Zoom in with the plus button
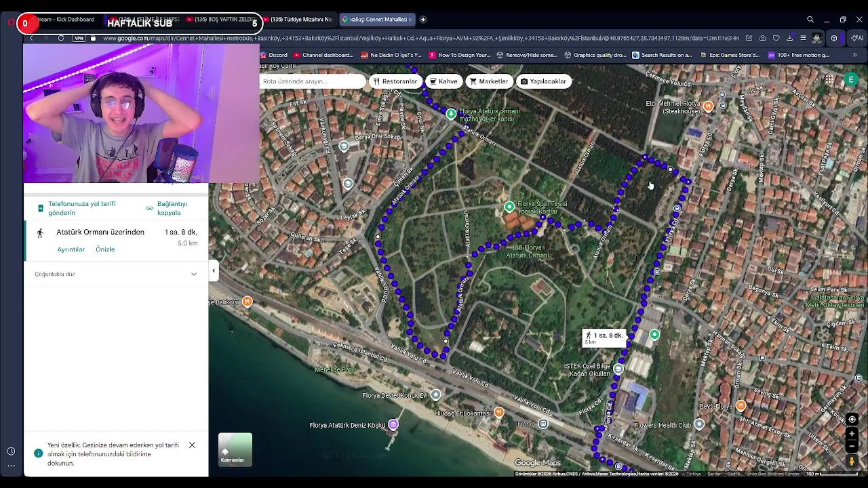Viewport: 868px width, 488px height. coord(852,434)
